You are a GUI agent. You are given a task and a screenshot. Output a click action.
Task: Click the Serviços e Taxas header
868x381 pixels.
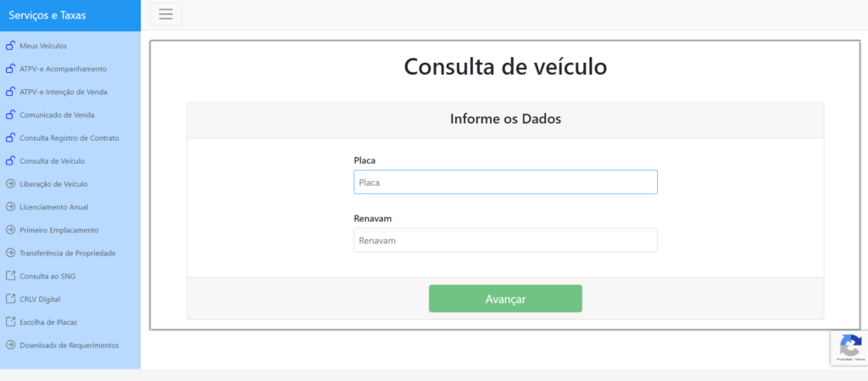[x=47, y=15]
